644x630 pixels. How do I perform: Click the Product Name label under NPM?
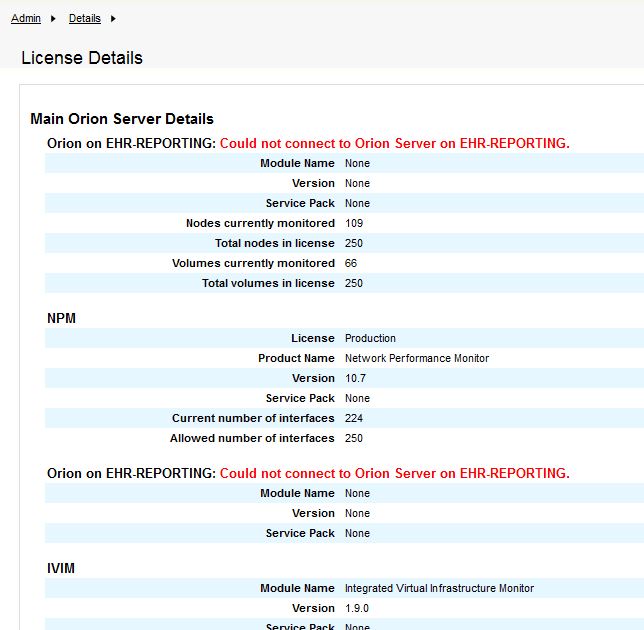[x=297, y=358]
